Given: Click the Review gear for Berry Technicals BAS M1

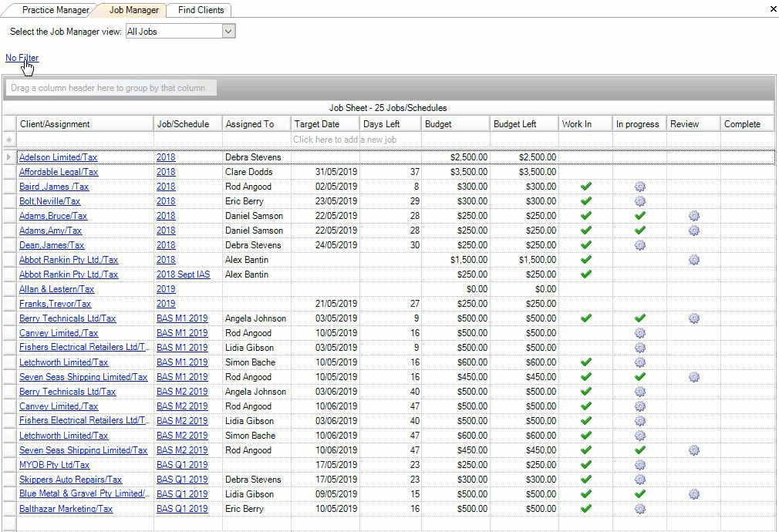Looking at the screenshot, I should (x=694, y=318).
